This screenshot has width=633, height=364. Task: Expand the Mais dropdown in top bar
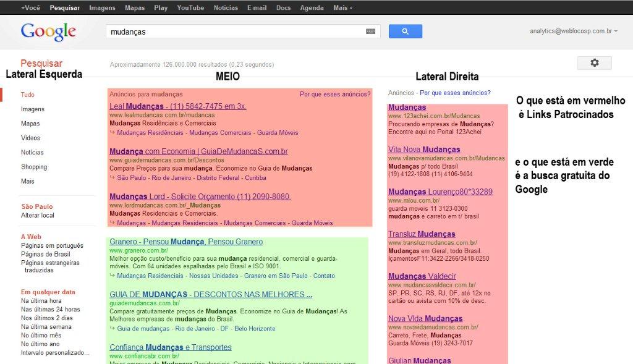click(x=342, y=8)
